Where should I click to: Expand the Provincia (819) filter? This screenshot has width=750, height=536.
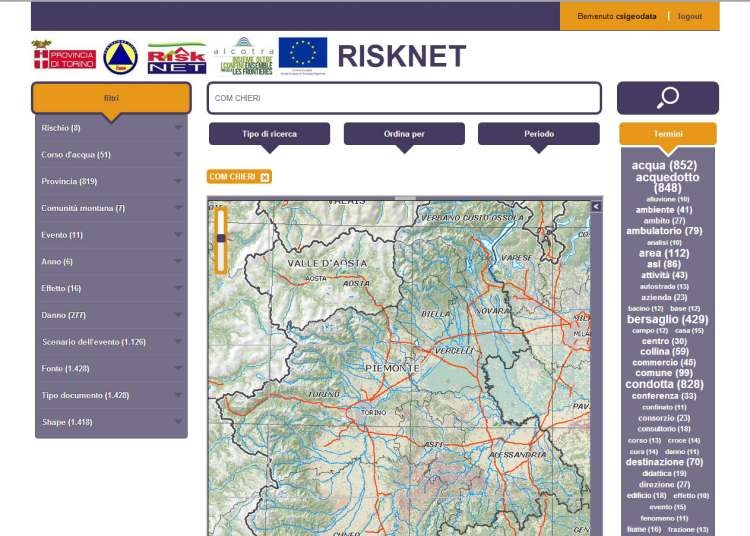[111, 182]
